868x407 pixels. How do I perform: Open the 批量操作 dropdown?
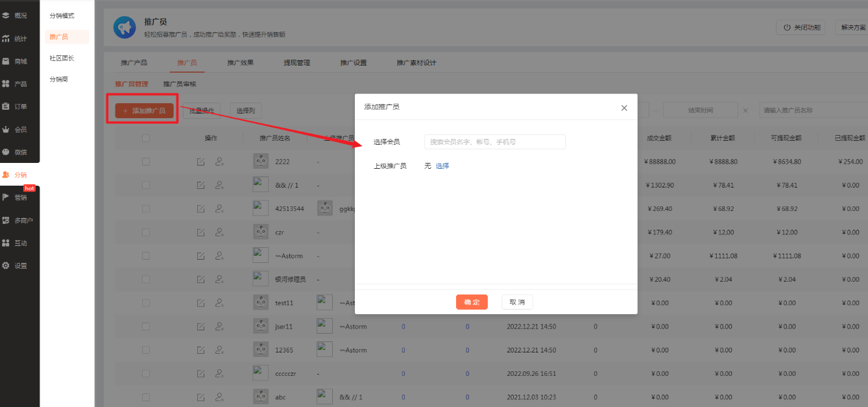coord(202,110)
